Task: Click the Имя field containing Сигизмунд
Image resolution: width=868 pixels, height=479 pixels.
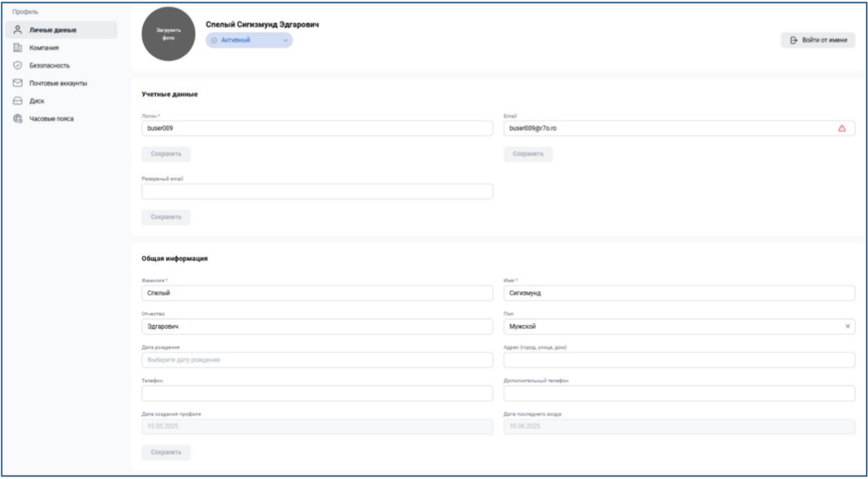Action: coord(679,293)
